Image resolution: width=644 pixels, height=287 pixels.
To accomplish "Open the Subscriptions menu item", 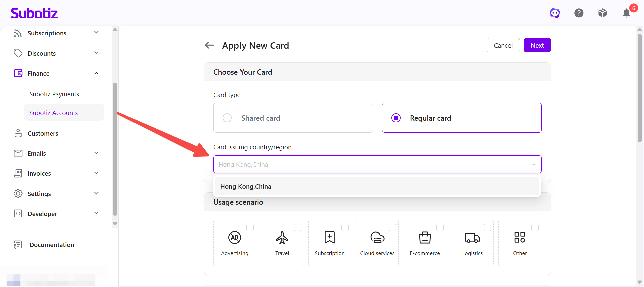I will point(47,33).
